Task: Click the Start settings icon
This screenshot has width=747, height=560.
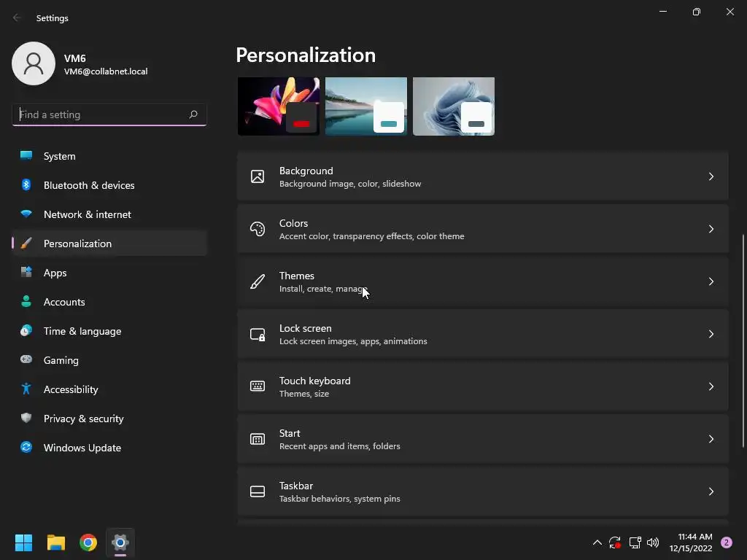Action: [x=258, y=439]
